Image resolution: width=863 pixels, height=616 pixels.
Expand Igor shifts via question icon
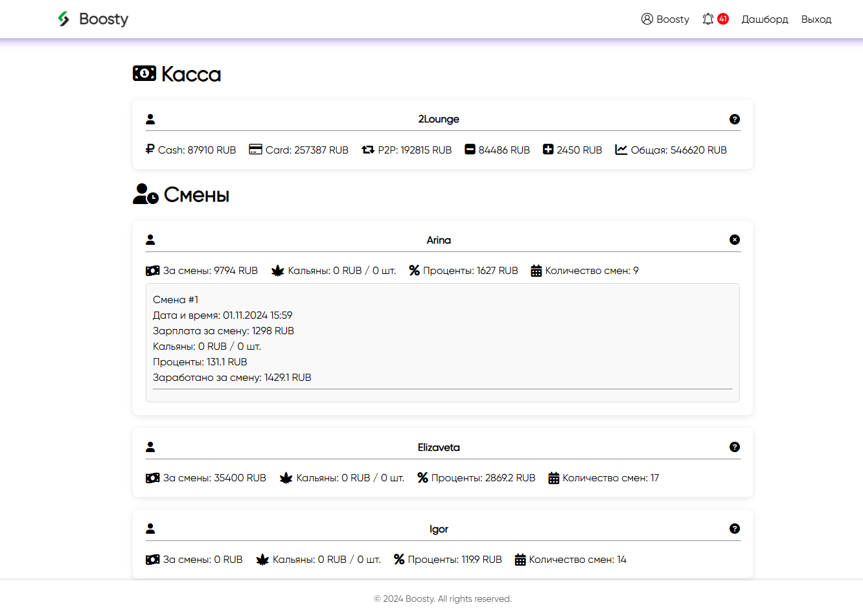coord(735,529)
